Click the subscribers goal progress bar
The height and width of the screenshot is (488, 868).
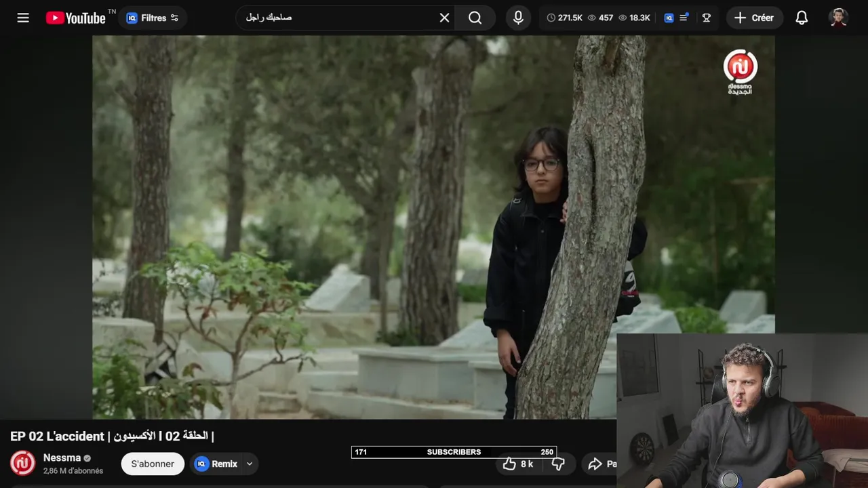click(454, 452)
